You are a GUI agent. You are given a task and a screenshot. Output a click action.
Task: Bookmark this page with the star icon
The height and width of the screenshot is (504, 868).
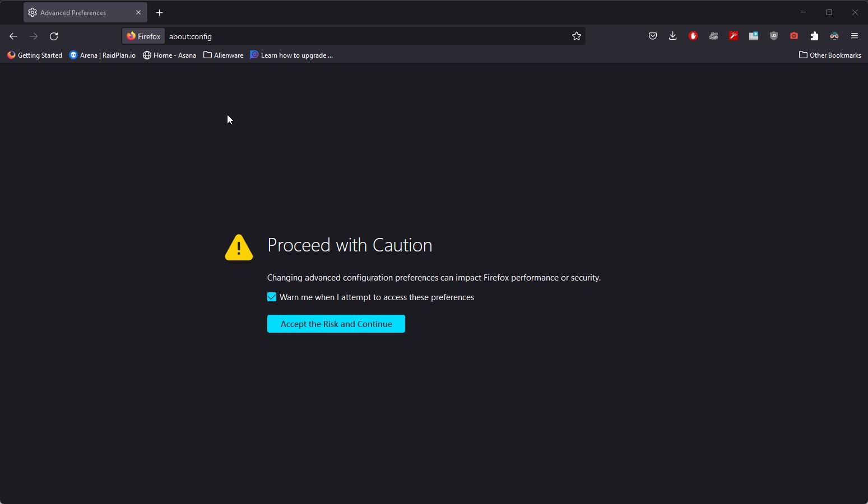pos(577,36)
